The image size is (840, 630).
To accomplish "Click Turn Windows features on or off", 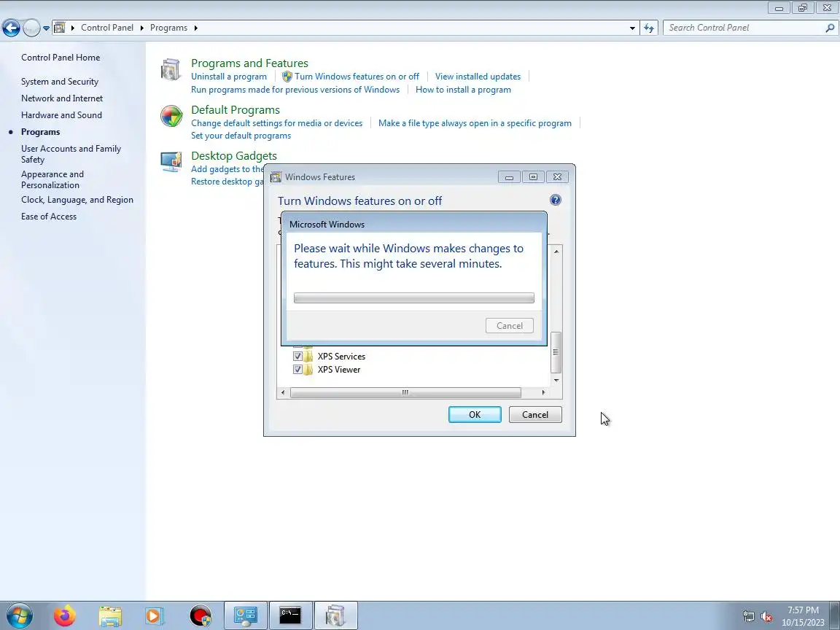I will pos(357,77).
